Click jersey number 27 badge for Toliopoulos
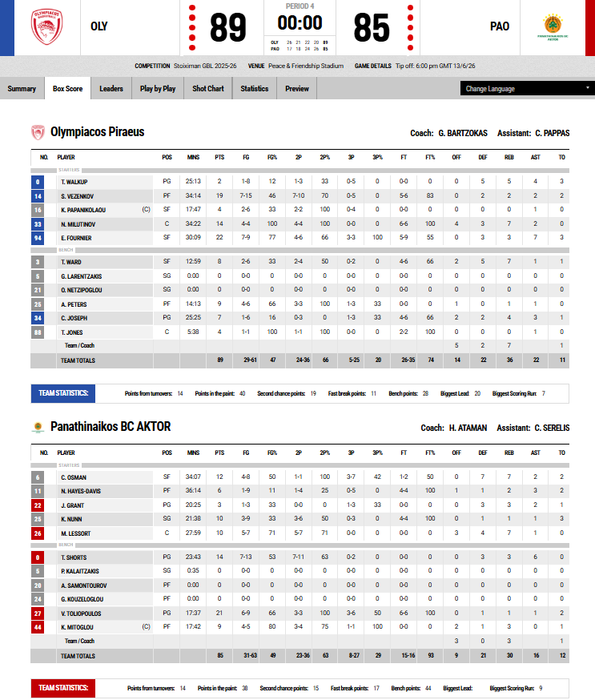595x700 pixels. point(38,614)
